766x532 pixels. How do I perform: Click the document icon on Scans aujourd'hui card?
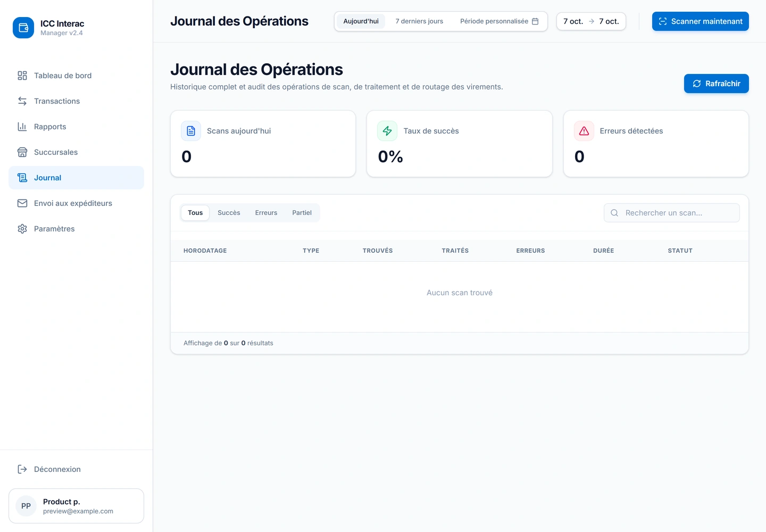(191, 131)
